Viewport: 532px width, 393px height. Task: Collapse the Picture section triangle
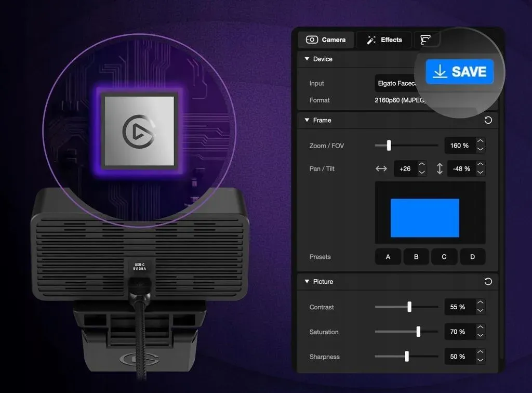click(307, 281)
